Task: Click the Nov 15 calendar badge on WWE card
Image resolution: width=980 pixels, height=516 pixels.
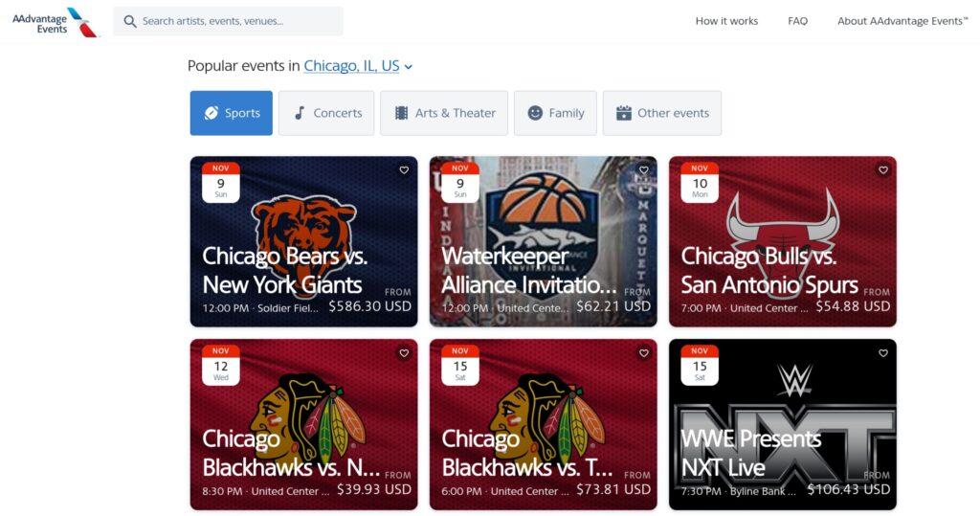Action: tap(700, 366)
